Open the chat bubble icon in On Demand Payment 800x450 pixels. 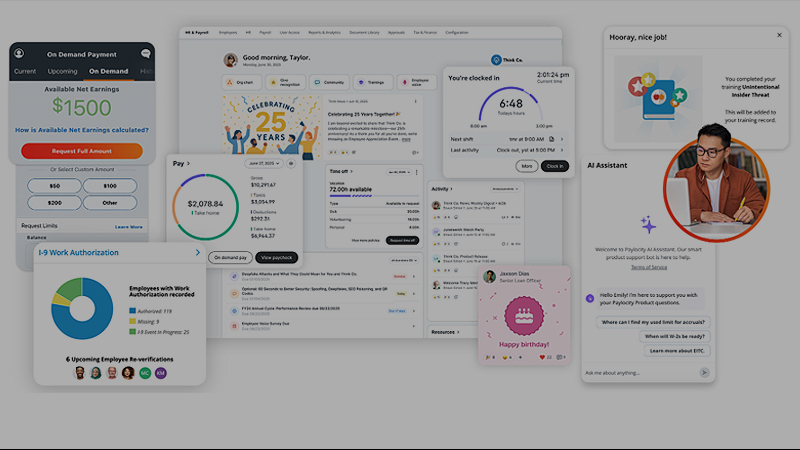pyautogui.click(x=145, y=53)
